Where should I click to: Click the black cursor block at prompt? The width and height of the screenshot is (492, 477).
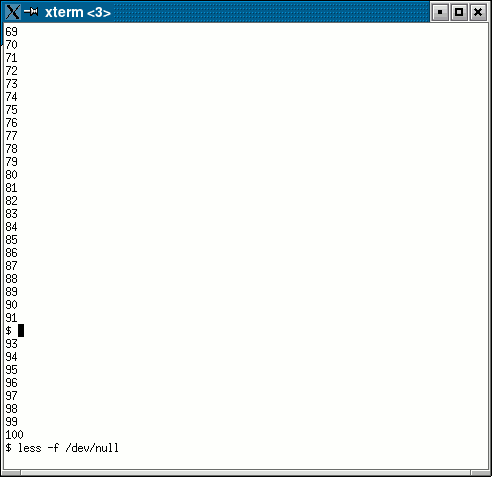(x=21, y=331)
